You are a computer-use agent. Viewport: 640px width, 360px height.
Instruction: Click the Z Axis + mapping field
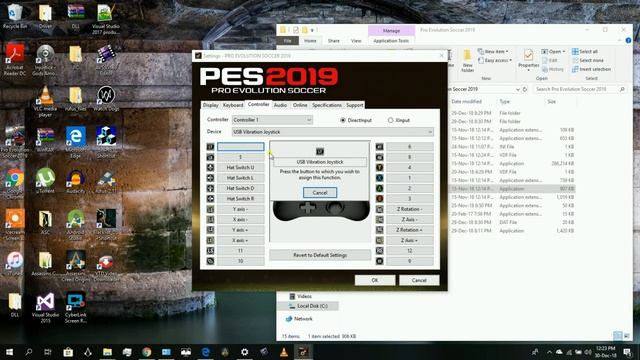click(409, 240)
